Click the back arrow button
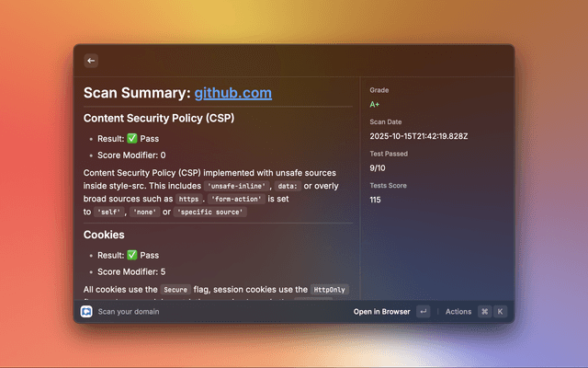Screen dimensions: 588x368 91,61
